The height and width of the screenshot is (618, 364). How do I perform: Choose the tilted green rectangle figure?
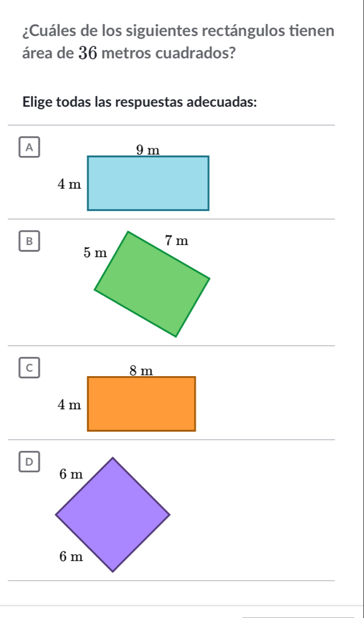(152, 284)
